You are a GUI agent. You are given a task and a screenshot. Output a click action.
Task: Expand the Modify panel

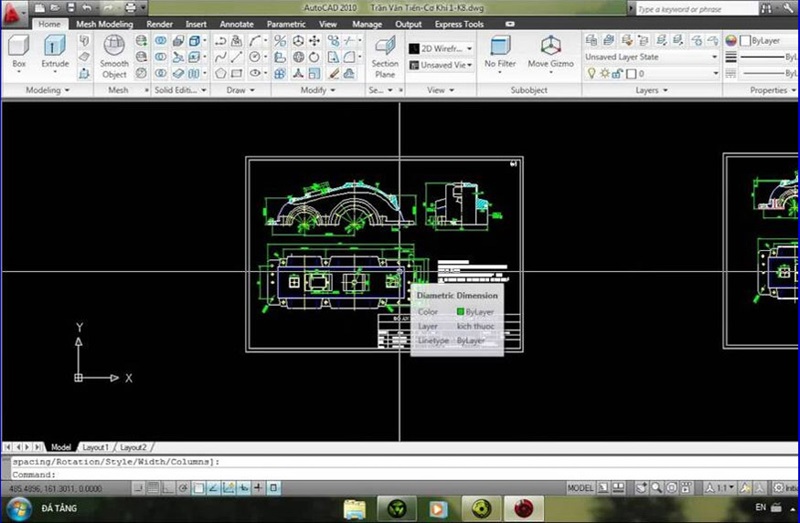(x=318, y=90)
